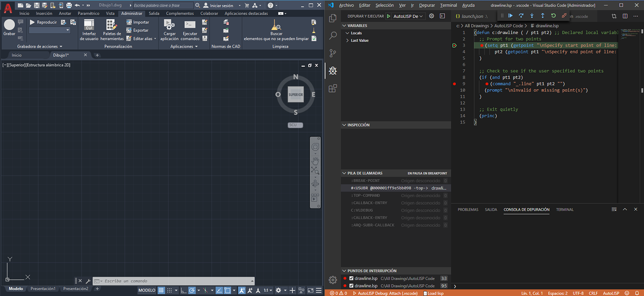
Task: Collapse INSPECCIÓN section header
Action: 396,125
